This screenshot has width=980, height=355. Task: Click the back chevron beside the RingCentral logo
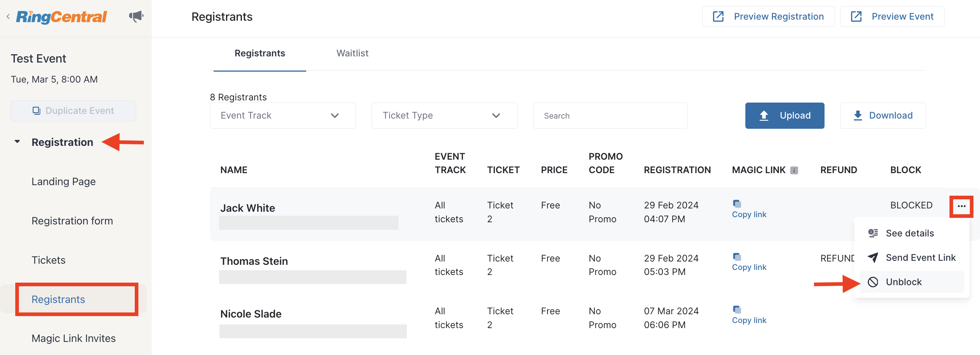click(8, 16)
